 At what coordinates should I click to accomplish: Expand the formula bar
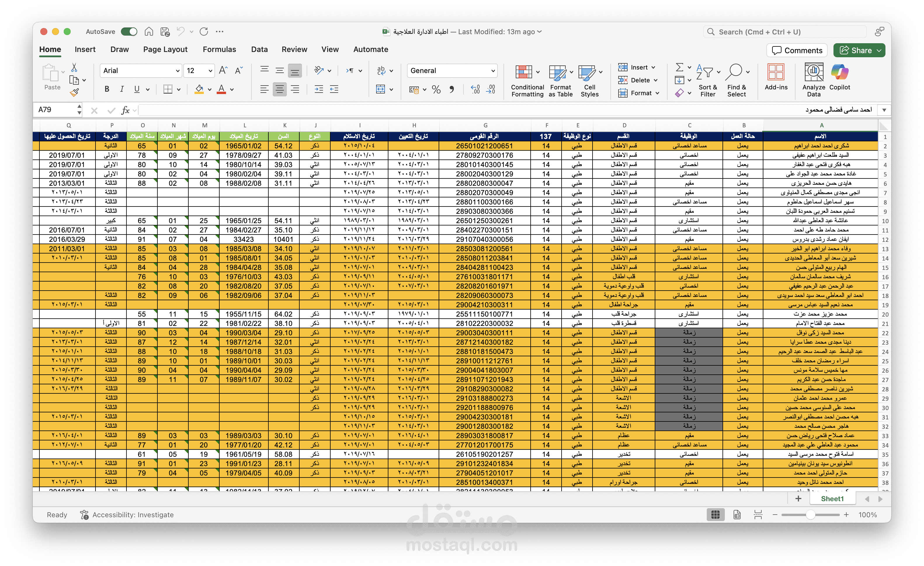884,110
